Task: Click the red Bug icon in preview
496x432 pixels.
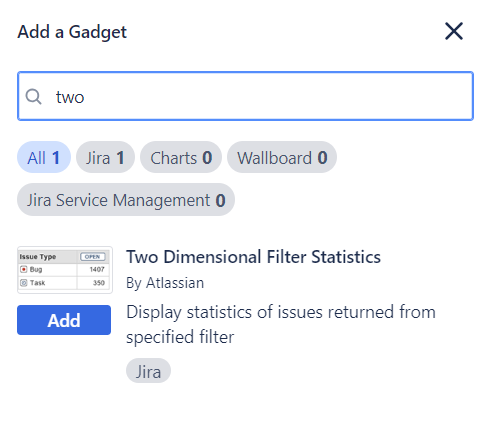Action: tap(24, 269)
